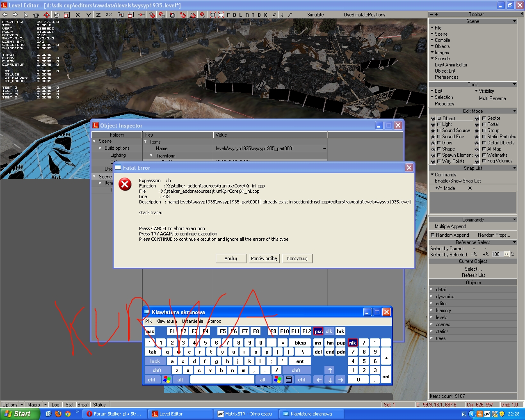
Task: Open the Compile menu in Scene panel
Action: click(x=442, y=40)
